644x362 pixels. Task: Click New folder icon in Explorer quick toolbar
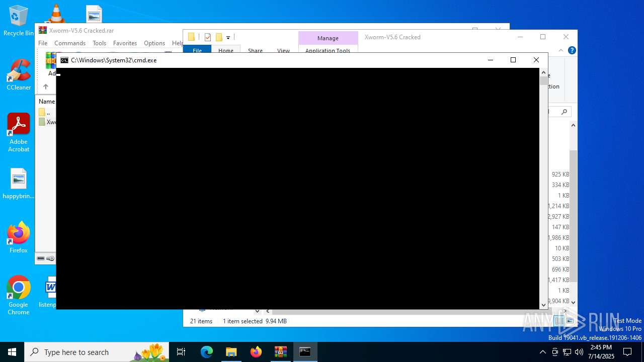219,37
